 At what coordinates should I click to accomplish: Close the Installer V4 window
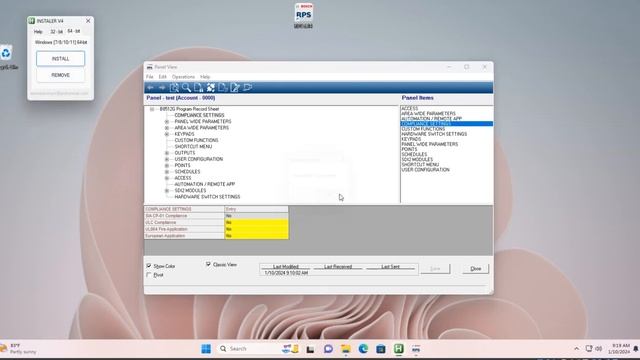coord(88,21)
